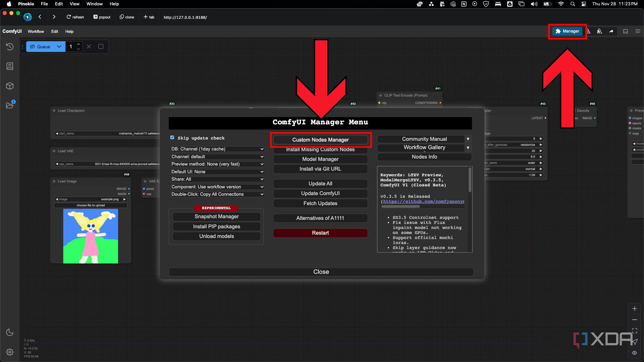
Task: Click the Manager puzzle button
Action: (x=567, y=31)
